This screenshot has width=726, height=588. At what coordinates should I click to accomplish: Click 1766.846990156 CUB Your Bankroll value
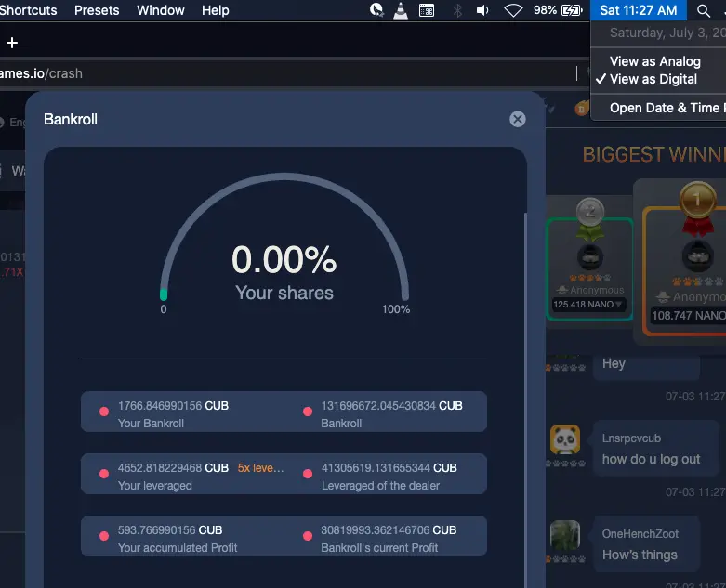click(173, 406)
